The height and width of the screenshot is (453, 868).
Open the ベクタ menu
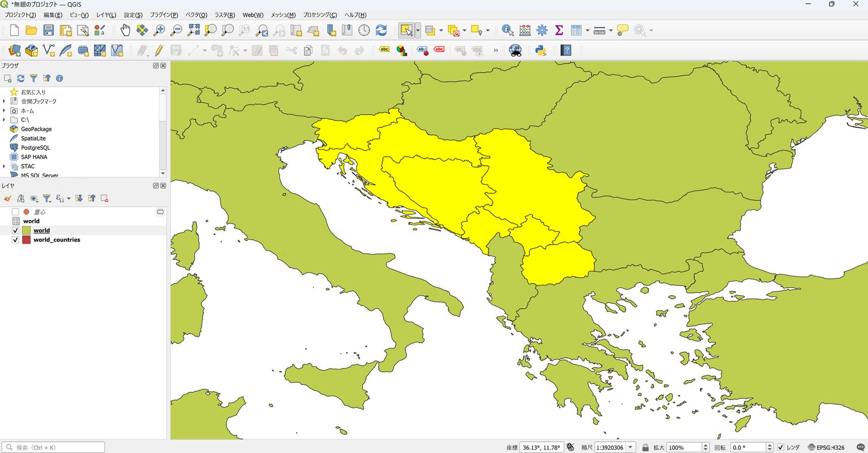pyautogui.click(x=196, y=15)
